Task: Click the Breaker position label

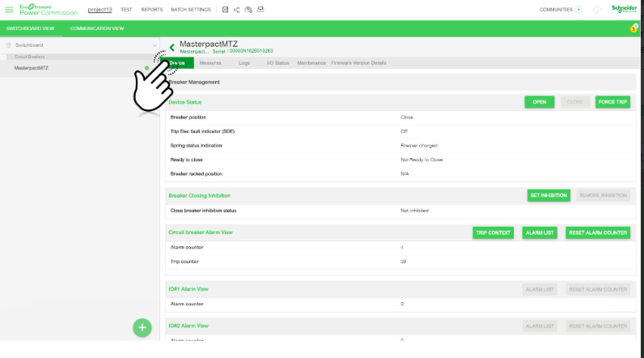Action: (x=189, y=117)
